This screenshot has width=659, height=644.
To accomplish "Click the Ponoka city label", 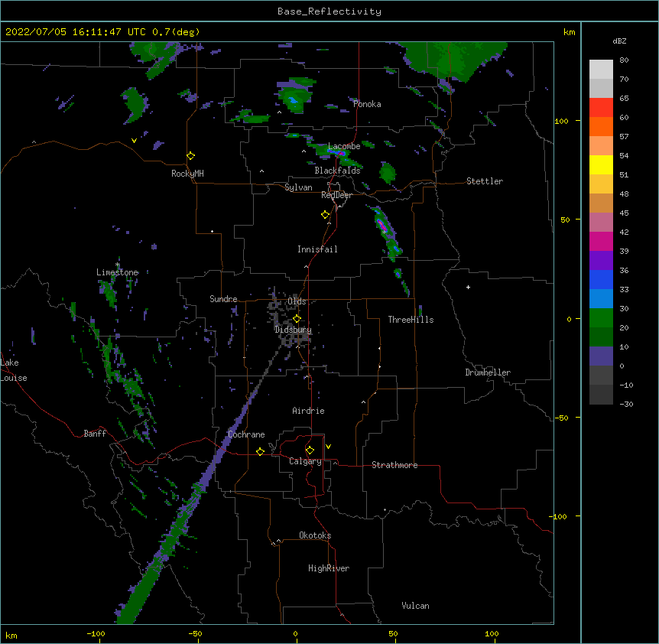I will point(367,104).
